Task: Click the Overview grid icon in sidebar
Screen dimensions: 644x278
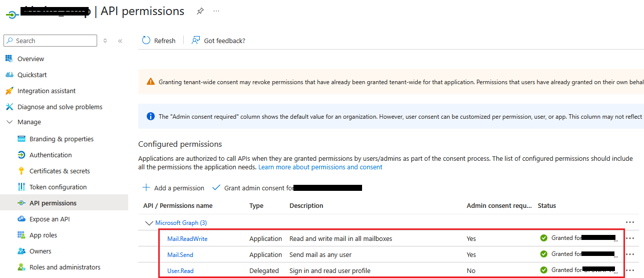Action: point(9,59)
